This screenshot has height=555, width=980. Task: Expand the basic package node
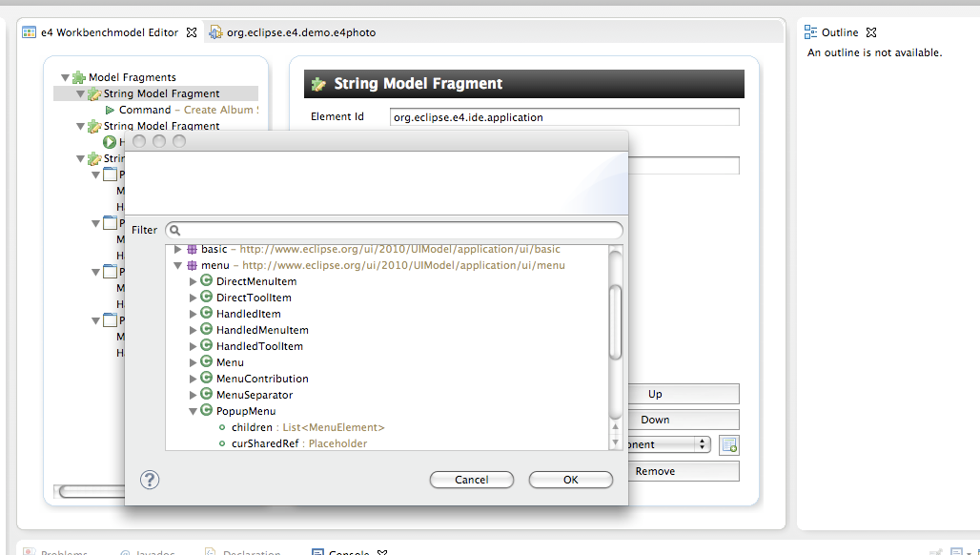[178, 249]
